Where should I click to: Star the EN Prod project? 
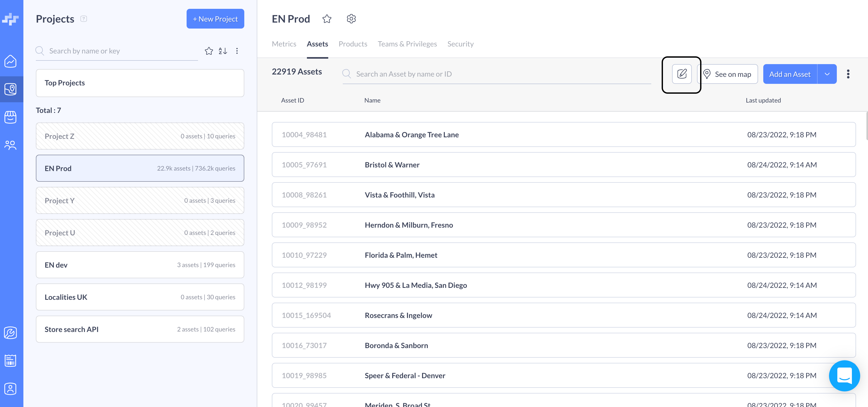click(326, 19)
